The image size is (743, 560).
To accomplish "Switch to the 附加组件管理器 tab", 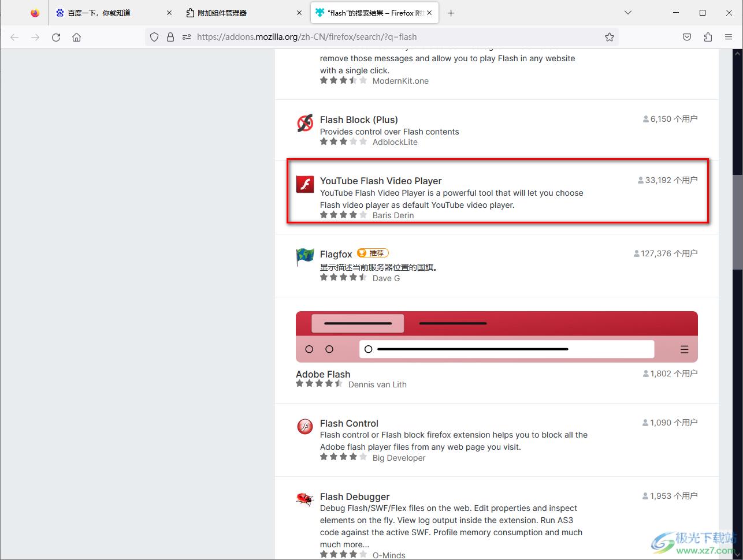I will 243,13.
